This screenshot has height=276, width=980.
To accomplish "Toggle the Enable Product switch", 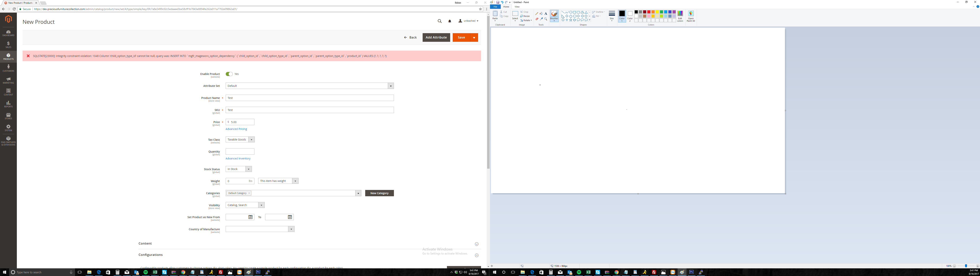I will coord(229,74).
